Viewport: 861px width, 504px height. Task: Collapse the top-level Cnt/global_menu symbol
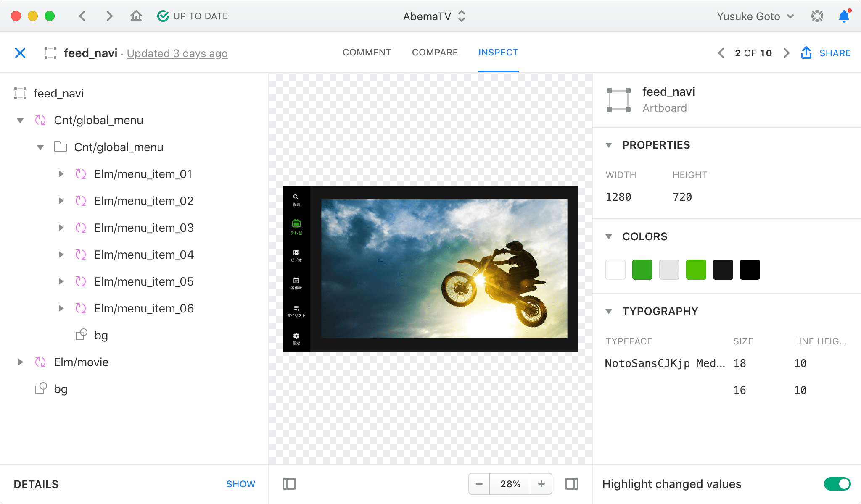pyautogui.click(x=20, y=121)
